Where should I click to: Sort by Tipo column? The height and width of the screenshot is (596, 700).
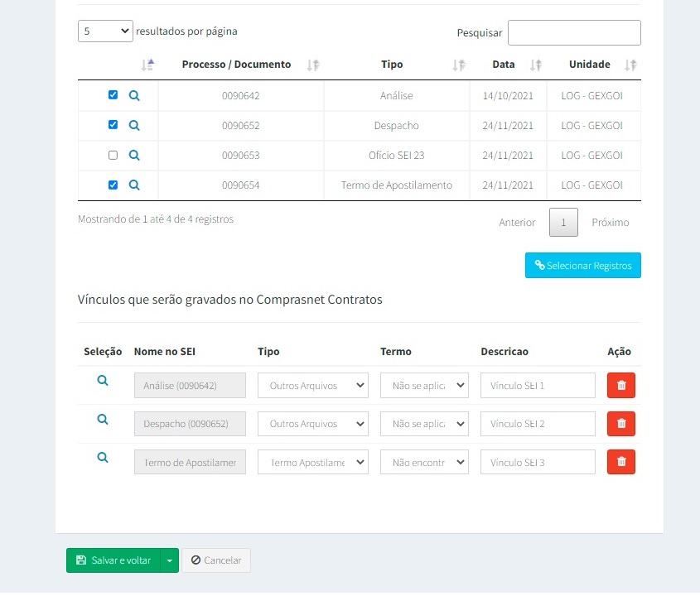458,65
